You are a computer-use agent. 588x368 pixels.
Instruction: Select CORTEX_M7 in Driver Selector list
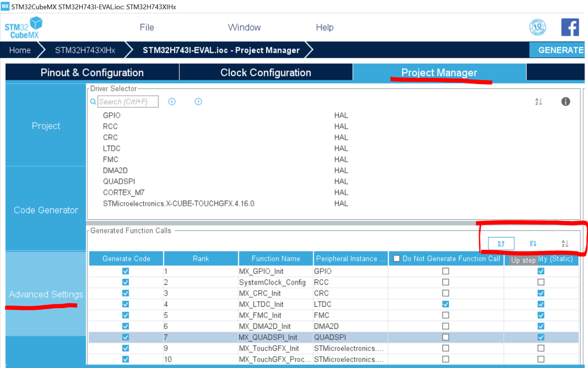[124, 192]
